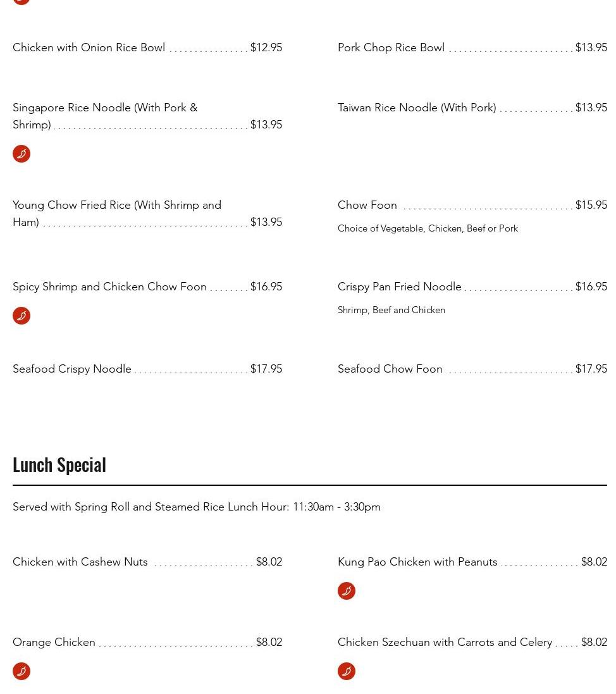Click spicy icon below Spicy Shrimp Chow Foon
This screenshot has height=694, width=616.
click(22, 316)
